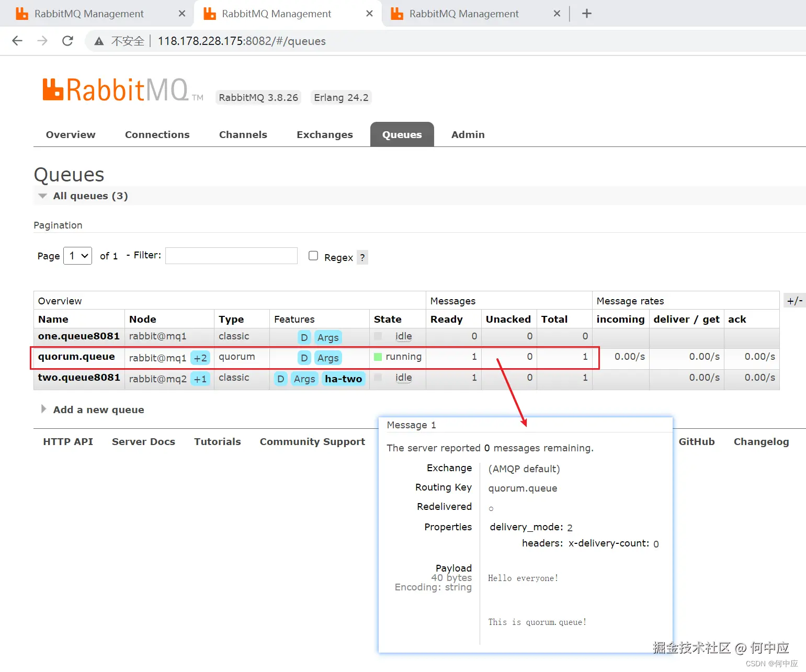The height and width of the screenshot is (672, 806).
Task: Click the D badge on one.queue8081 row
Action: 304,338
